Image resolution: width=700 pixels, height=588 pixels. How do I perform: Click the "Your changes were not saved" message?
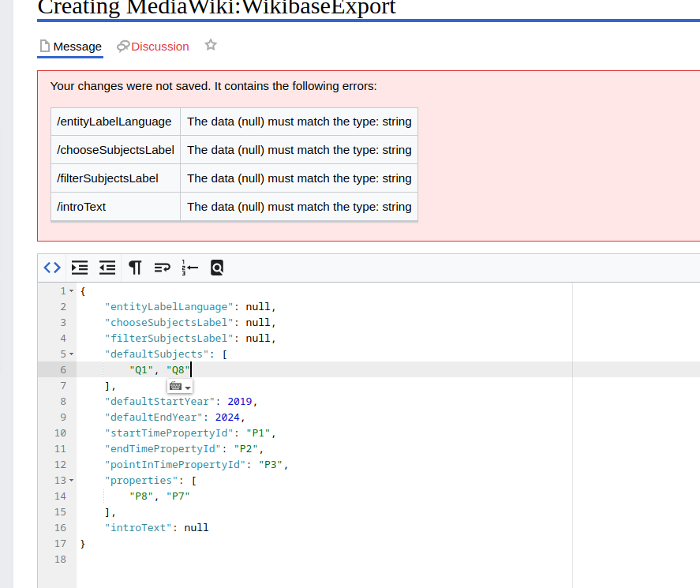pos(213,86)
